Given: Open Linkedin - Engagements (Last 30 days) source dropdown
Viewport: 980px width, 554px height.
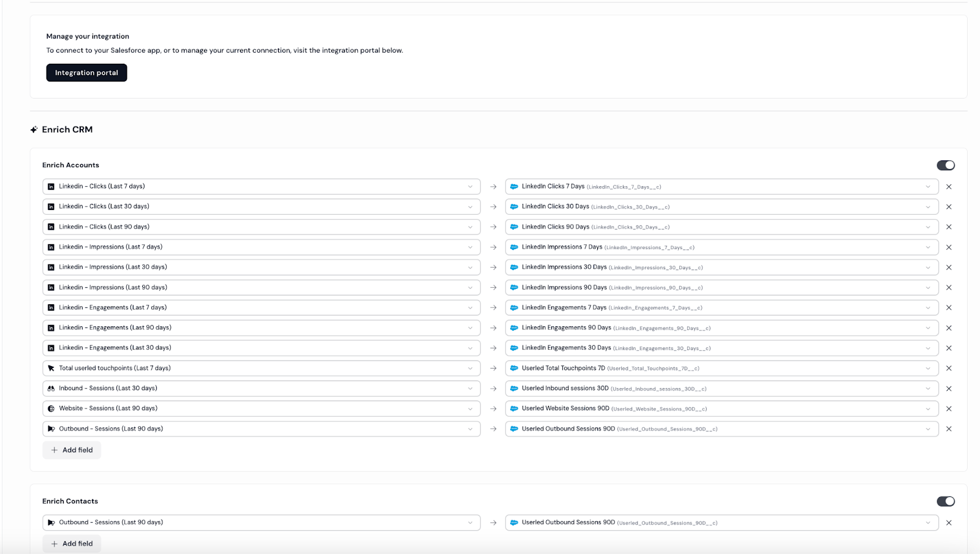Looking at the screenshot, I should [x=262, y=348].
